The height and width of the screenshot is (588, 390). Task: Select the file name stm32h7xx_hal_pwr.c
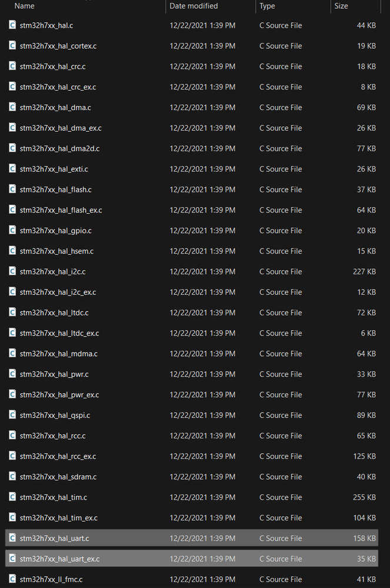pos(54,374)
